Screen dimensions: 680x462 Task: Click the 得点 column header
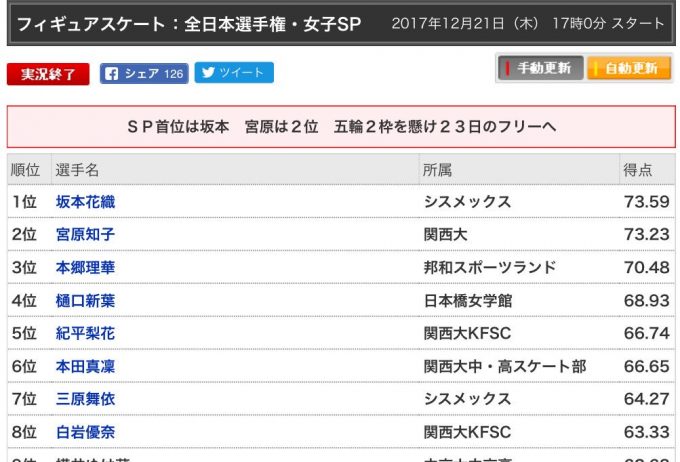638,170
